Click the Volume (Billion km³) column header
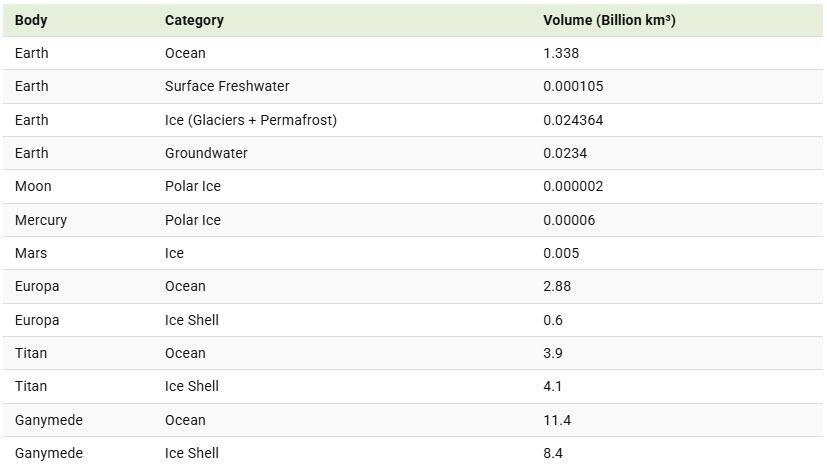 [609, 20]
